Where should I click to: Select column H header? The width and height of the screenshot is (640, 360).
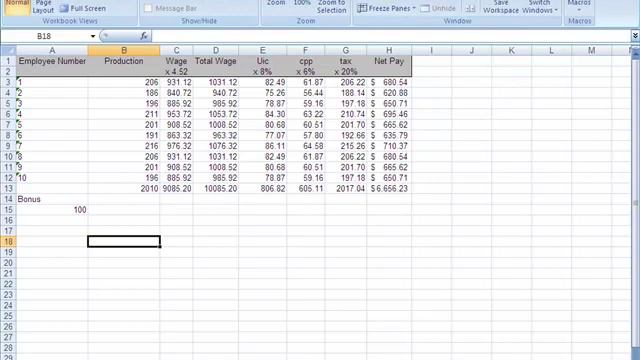[x=389, y=51]
